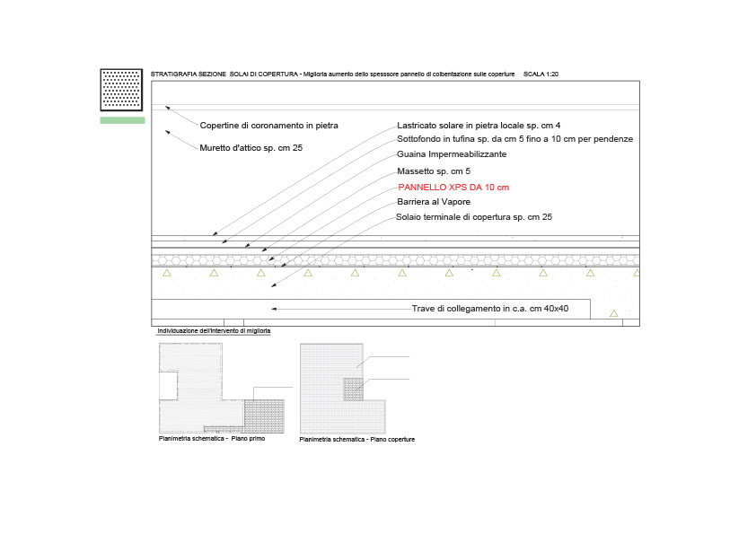Click the red 'PANNELLO XPS DA 10 cm' label
The height and width of the screenshot is (534, 756).
453,187
